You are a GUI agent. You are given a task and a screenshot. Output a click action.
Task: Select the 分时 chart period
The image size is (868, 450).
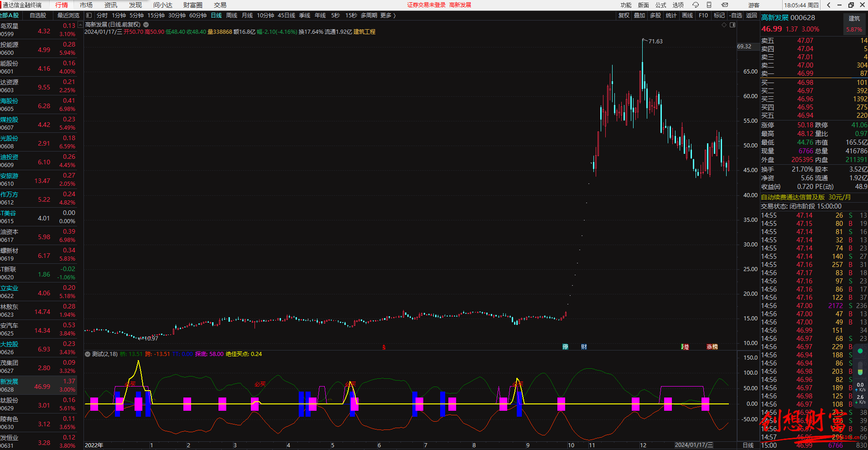tap(102, 16)
